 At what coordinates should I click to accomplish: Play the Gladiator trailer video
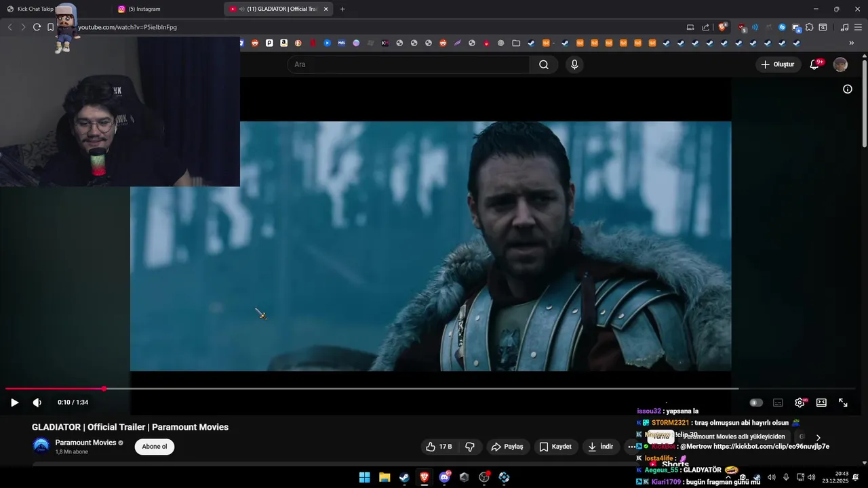[14, 403]
